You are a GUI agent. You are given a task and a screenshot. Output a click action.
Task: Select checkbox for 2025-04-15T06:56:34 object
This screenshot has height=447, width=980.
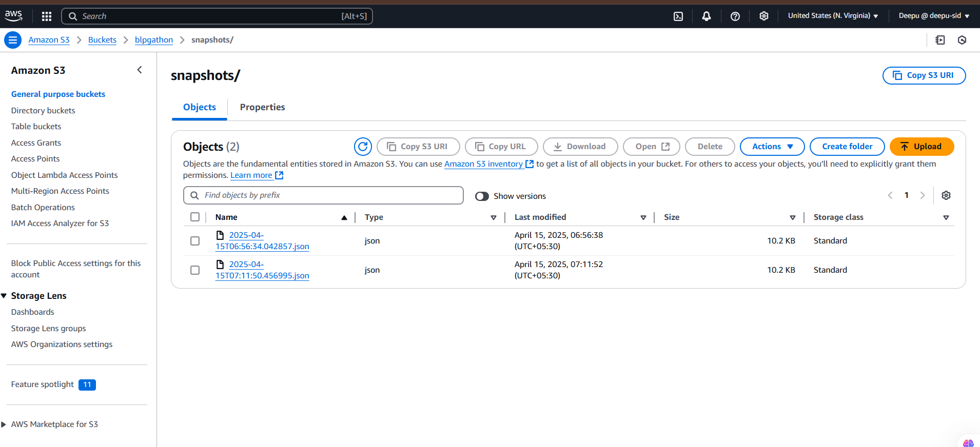coord(195,241)
